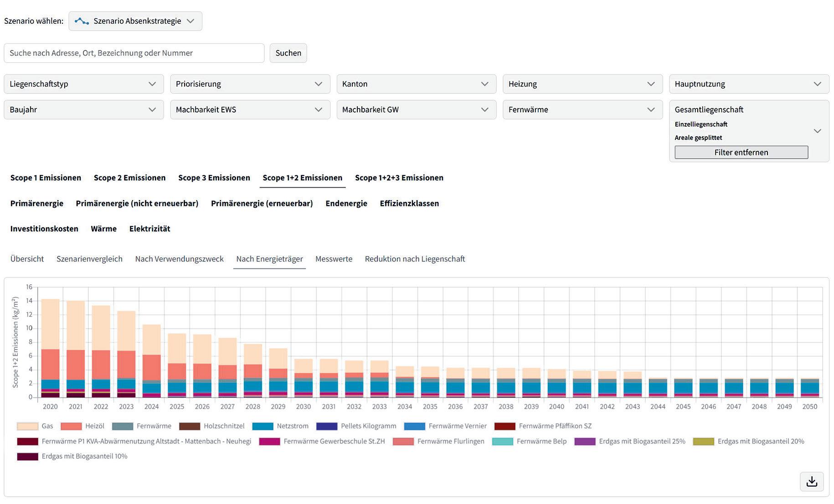This screenshot has height=504, width=834.
Task: Click the Filter entfernen button
Action: click(741, 152)
